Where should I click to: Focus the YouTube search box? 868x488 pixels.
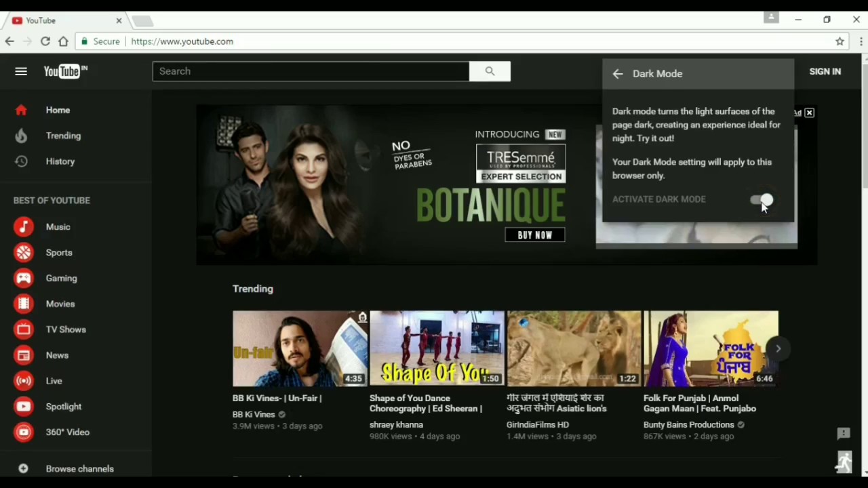point(311,71)
